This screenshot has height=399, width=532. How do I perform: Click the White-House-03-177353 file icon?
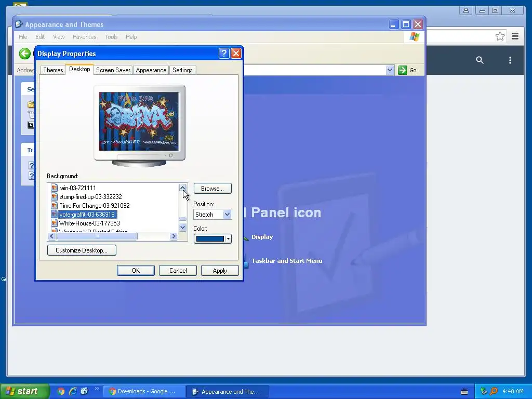(x=54, y=223)
